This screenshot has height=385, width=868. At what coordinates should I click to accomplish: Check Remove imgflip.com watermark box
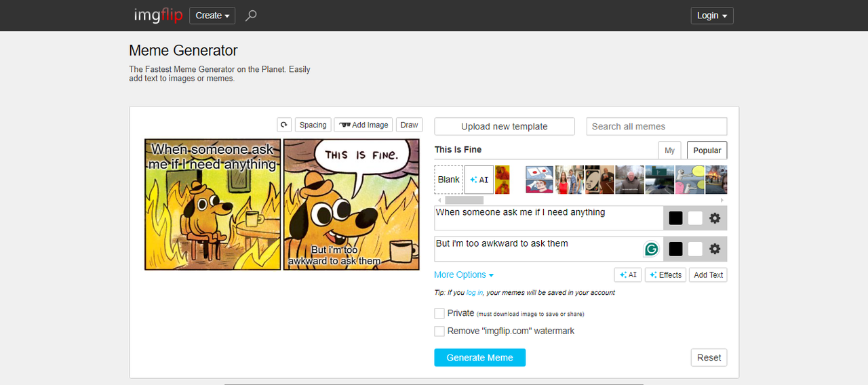(x=439, y=331)
